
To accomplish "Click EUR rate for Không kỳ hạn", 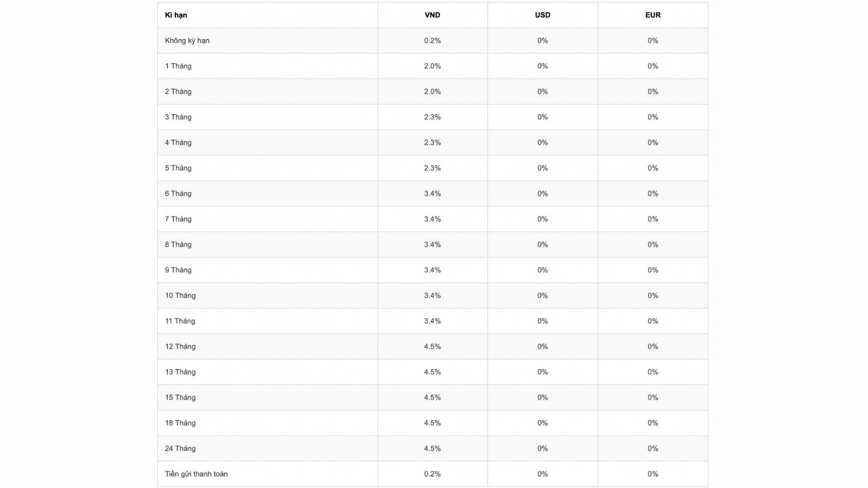I will coord(653,41).
